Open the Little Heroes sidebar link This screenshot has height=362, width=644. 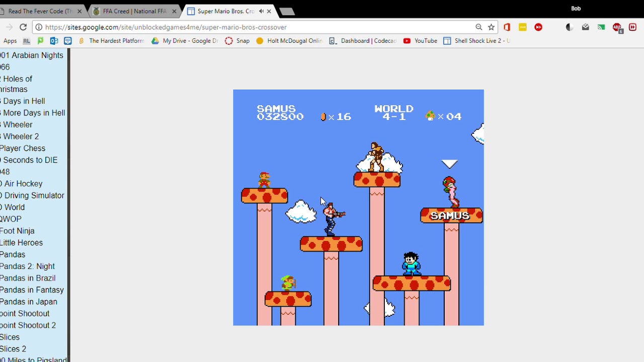tap(21, 243)
